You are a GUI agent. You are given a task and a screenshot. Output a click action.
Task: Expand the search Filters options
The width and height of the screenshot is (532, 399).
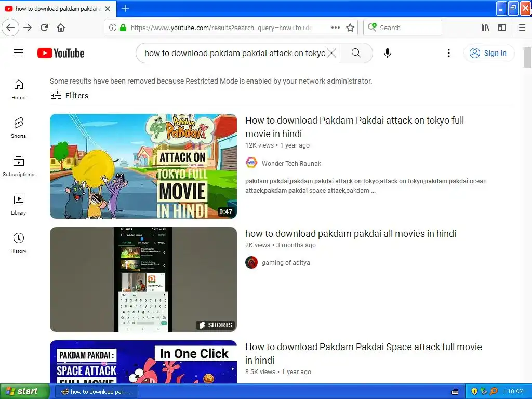[70, 96]
